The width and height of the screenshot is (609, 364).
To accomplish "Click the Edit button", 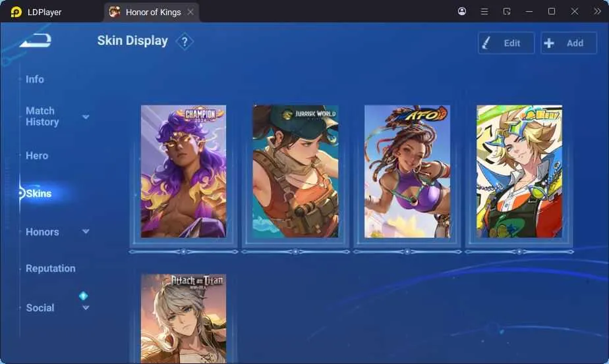I will [x=506, y=43].
